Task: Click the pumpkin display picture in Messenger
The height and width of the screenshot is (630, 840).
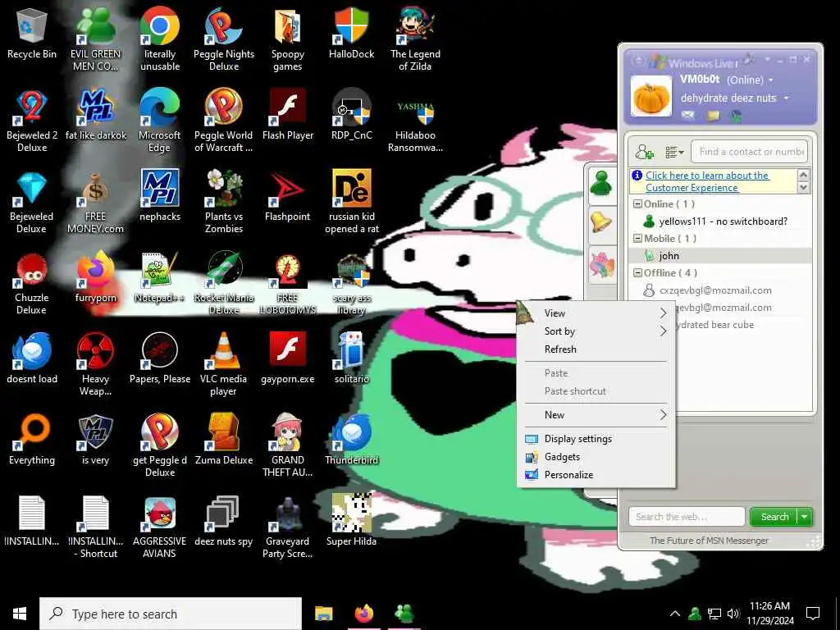Action: click(x=651, y=97)
